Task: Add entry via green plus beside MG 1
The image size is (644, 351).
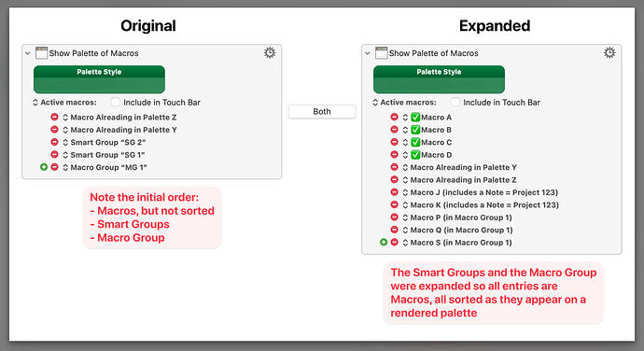Action: (44, 167)
